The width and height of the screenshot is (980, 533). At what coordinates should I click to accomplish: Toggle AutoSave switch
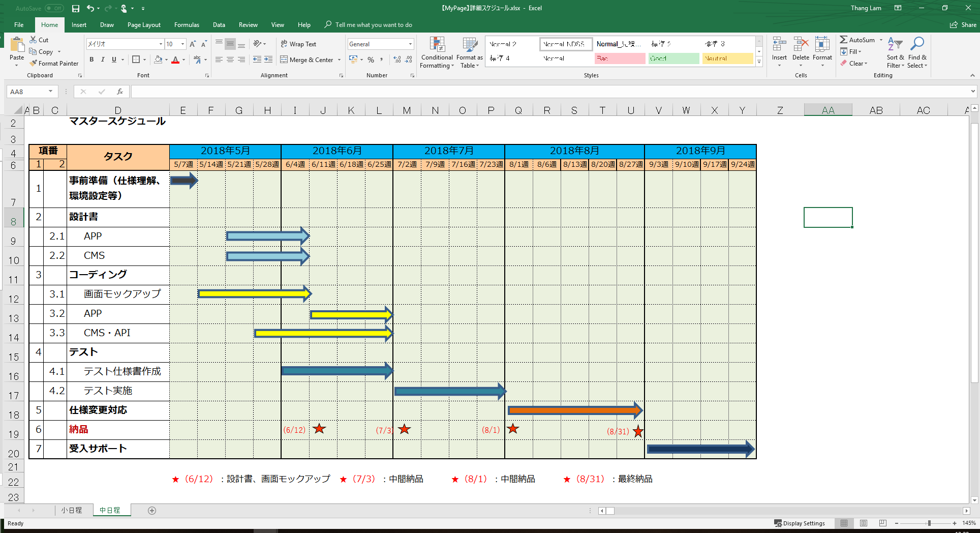coord(54,8)
